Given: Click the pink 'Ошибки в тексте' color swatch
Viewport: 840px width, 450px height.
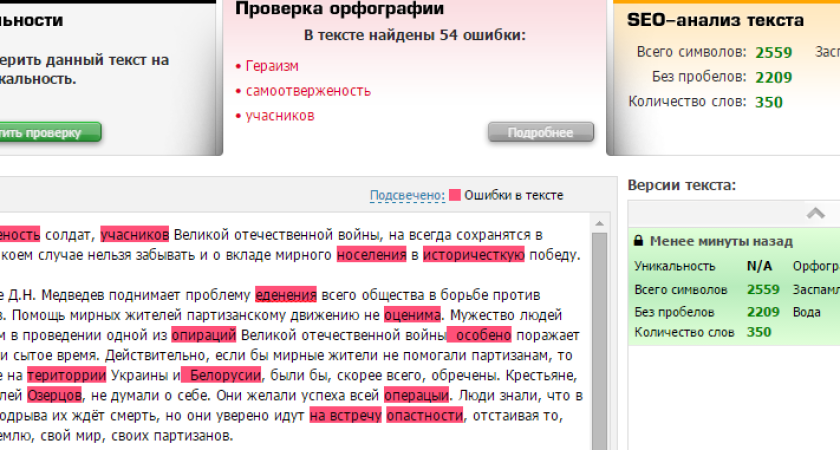Looking at the screenshot, I should click(455, 196).
